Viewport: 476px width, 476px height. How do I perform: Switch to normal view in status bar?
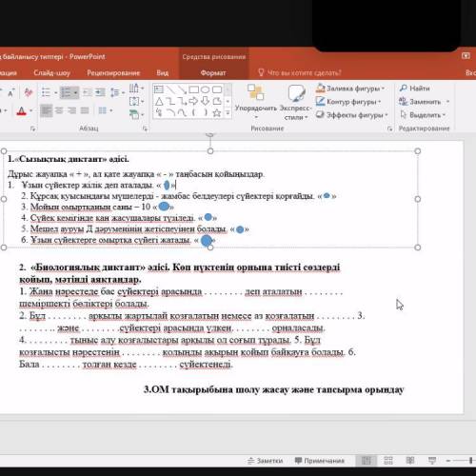[366, 461]
